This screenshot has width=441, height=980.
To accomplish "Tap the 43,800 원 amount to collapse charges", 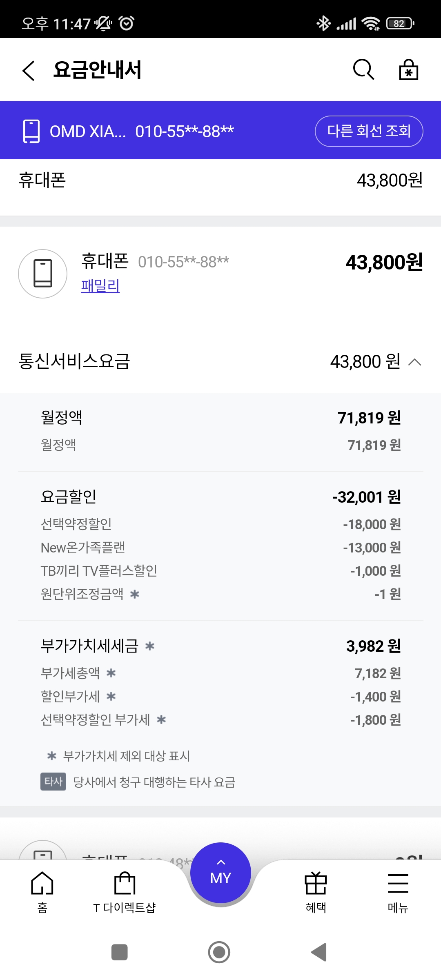I will click(365, 362).
